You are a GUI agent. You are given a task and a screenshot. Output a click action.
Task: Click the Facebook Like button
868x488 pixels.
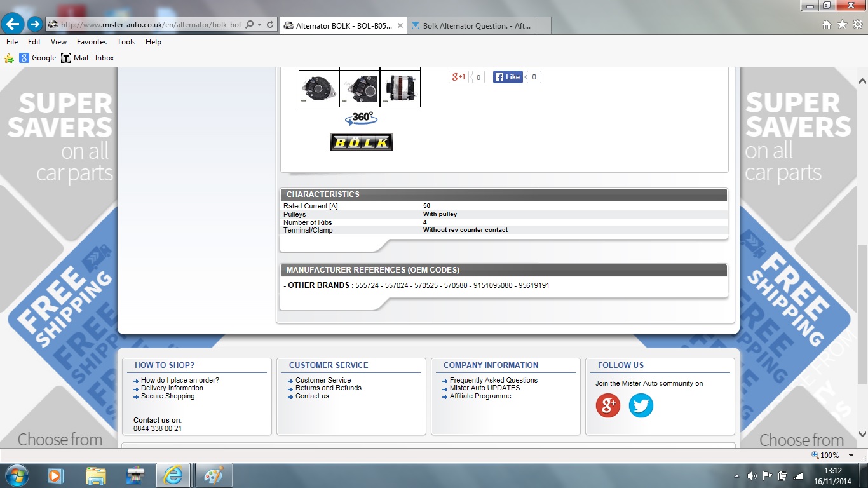tap(508, 77)
